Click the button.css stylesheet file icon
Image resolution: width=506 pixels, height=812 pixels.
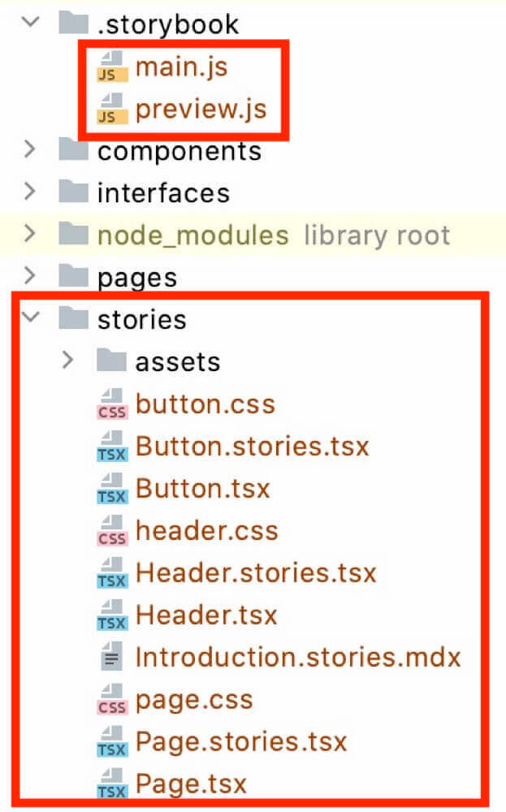pyautogui.click(x=111, y=404)
